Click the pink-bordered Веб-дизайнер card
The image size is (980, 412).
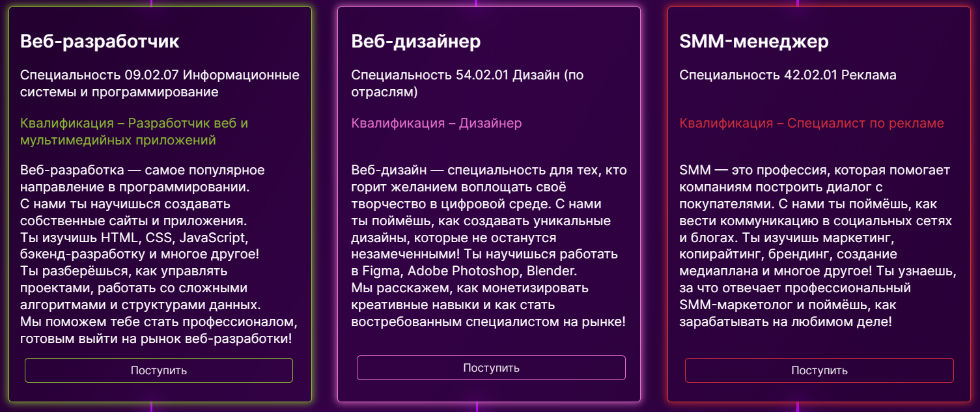[x=489, y=204]
